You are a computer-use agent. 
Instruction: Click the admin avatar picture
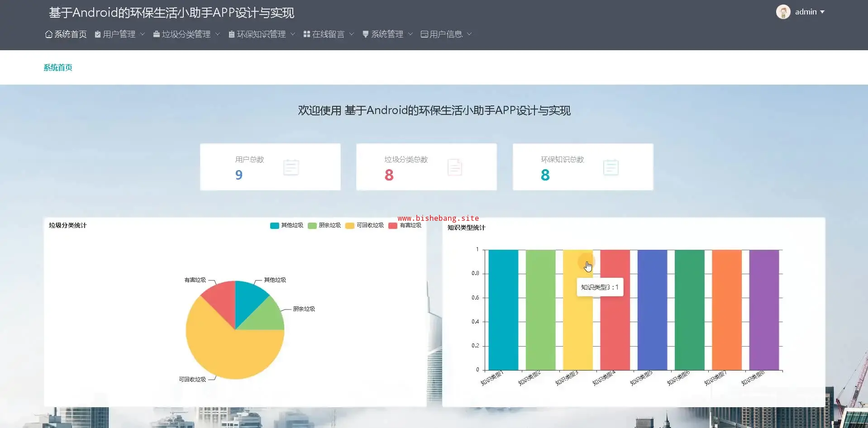(783, 12)
